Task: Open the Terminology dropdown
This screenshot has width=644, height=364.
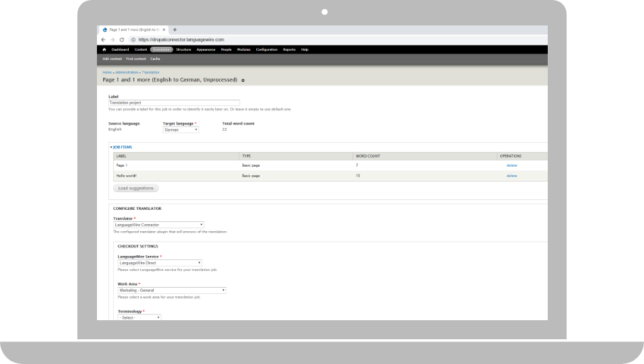Action: point(139,317)
